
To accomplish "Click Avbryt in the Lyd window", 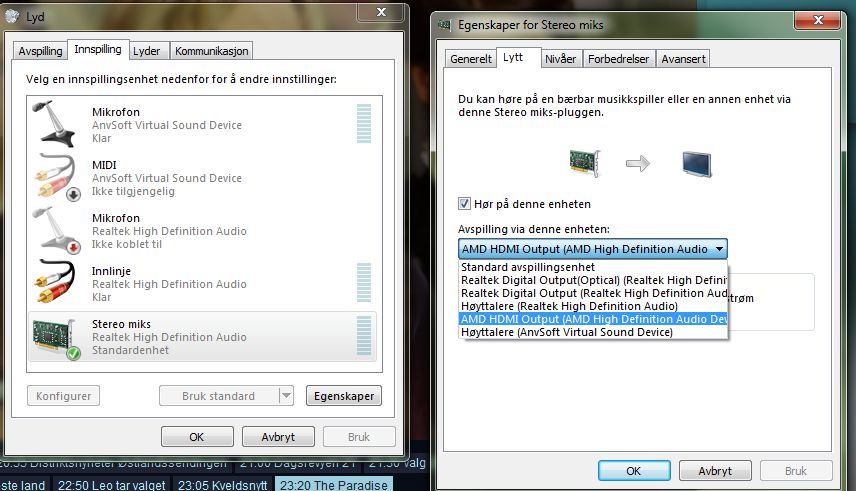I will pyautogui.click(x=278, y=437).
